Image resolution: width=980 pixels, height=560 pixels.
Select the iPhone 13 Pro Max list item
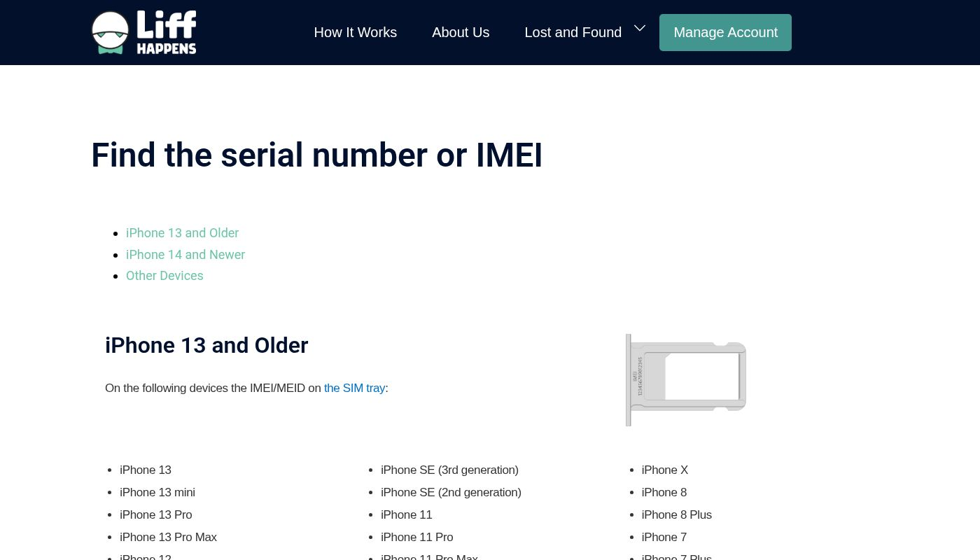(x=168, y=537)
